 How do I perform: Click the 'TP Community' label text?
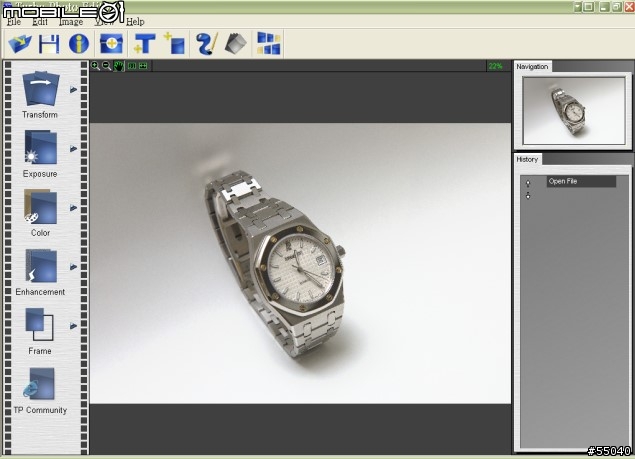[40, 410]
